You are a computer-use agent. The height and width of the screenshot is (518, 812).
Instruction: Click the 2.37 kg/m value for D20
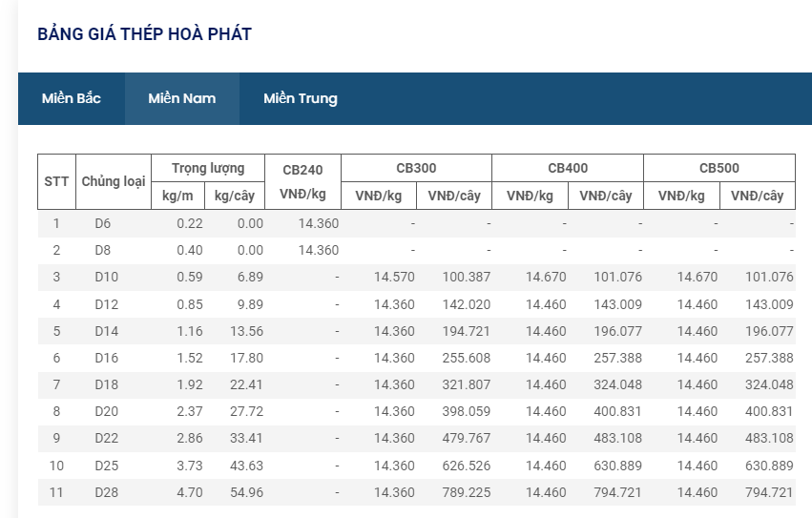190,411
